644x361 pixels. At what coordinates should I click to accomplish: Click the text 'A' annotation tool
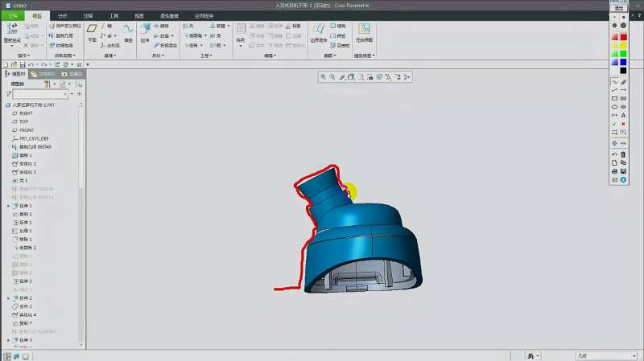pos(624,115)
